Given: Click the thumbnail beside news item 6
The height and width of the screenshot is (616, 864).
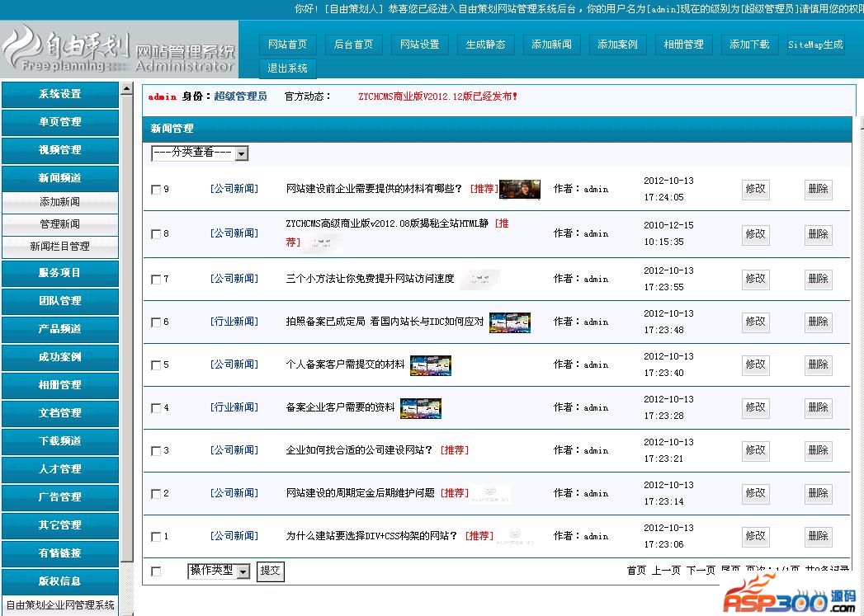Looking at the screenshot, I should click(x=509, y=322).
